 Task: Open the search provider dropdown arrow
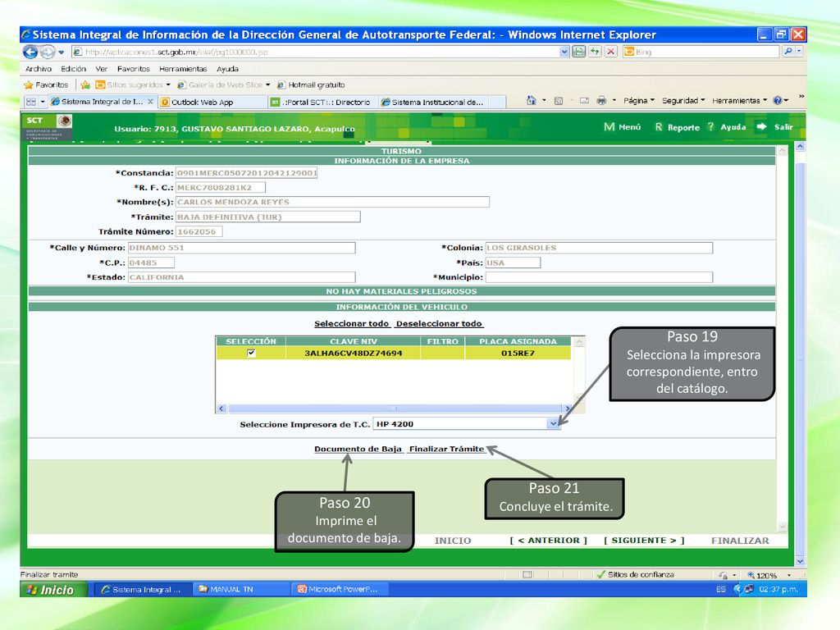click(799, 52)
